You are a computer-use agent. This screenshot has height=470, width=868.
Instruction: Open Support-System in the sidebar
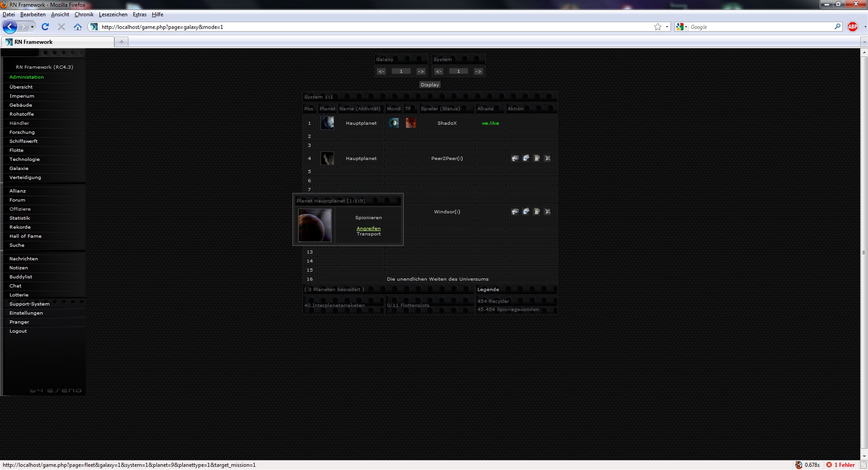(29, 304)
